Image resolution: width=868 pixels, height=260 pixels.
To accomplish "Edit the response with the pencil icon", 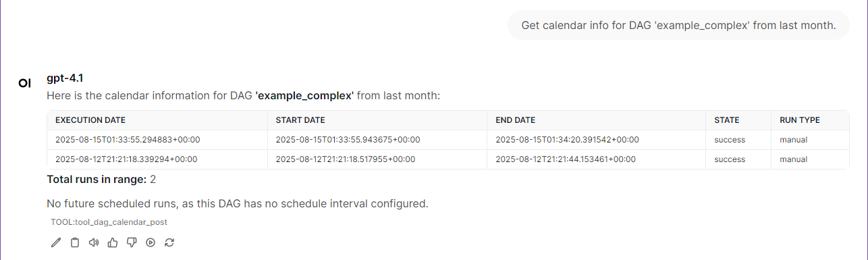I will pyautogui.click(x=56, y=242).
